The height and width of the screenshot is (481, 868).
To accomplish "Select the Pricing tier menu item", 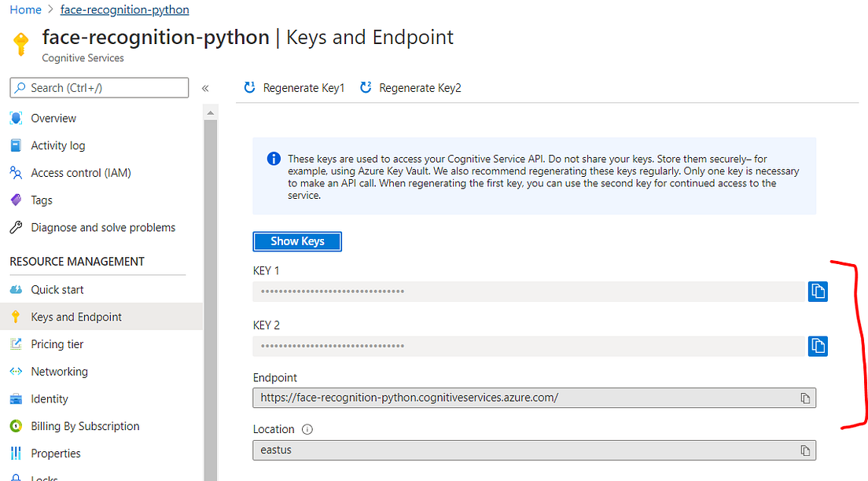I will coord(57,344).
